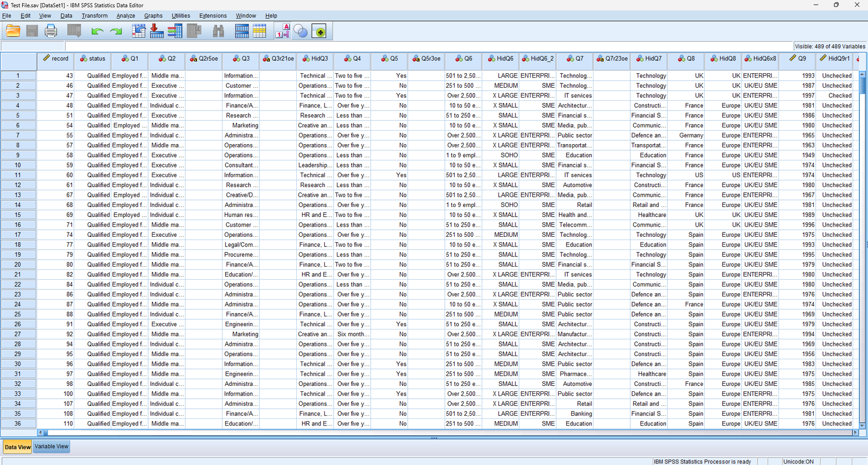
Task: Open the Graphs menu
Action: (154, 16)
